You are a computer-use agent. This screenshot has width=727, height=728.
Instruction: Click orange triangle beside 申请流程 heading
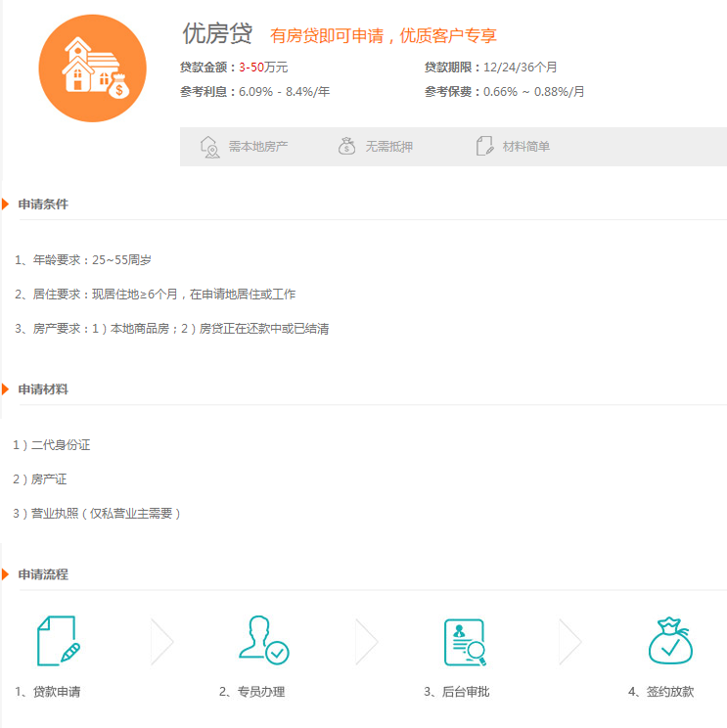(x=6, y=574)
